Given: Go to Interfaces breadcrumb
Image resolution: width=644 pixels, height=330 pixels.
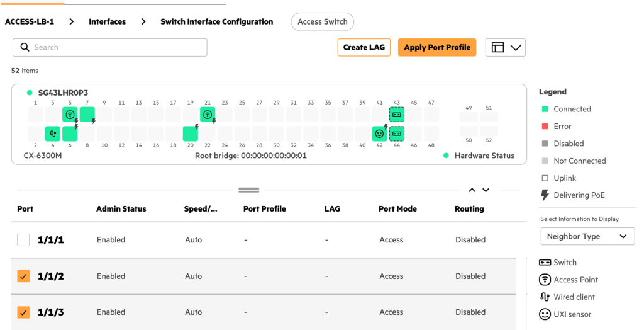Looking at the screenshot, I should point(107,21).
